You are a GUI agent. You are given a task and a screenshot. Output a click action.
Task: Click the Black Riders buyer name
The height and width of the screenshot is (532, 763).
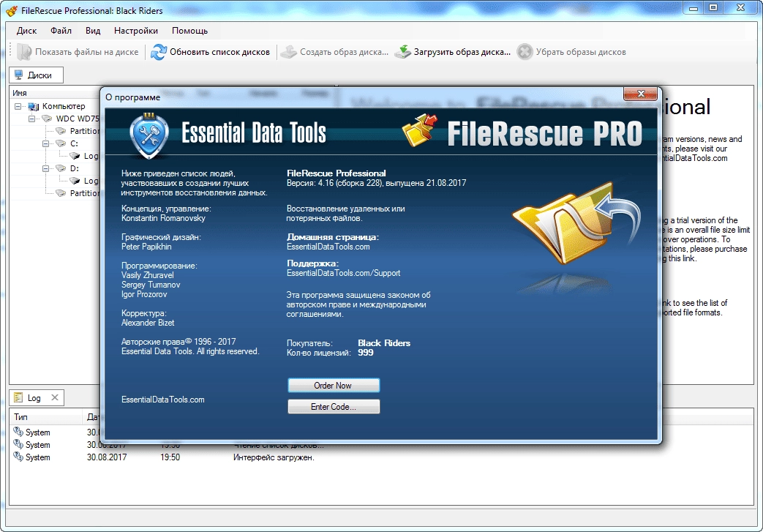[384, 343]
